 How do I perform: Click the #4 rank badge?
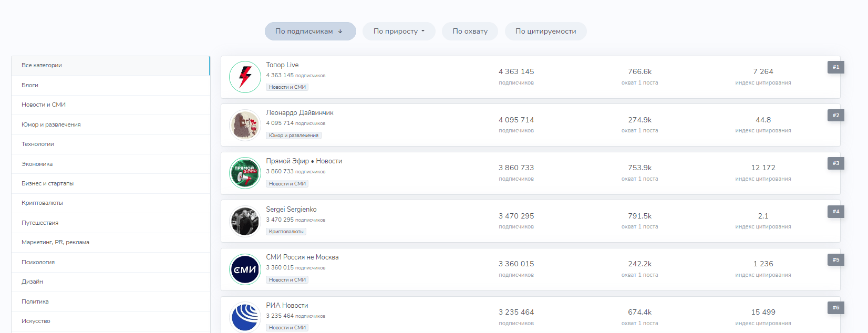(835, 212)
